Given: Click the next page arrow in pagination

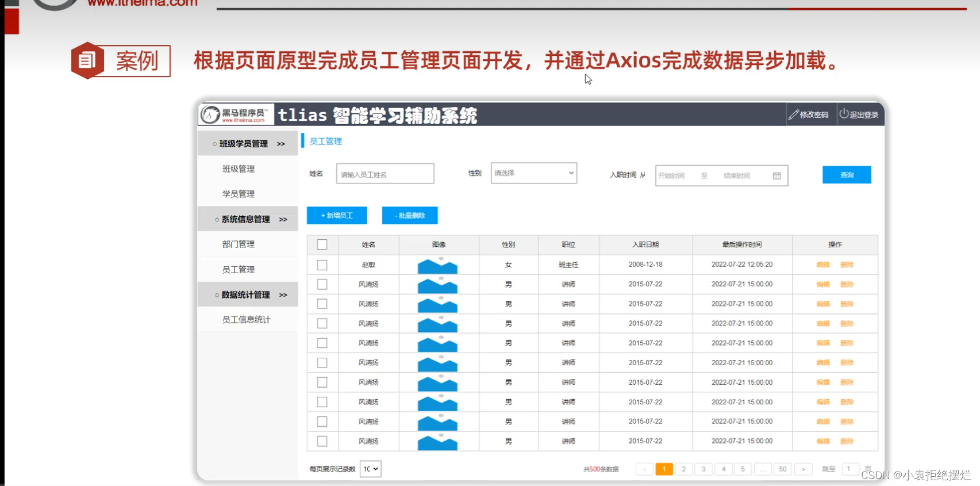Looking at the screenshot, I should tap(804, 469).
